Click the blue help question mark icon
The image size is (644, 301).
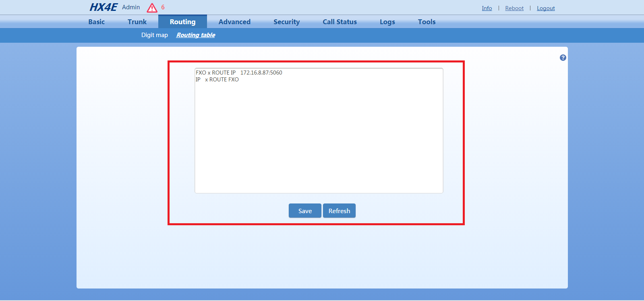tap(563, 58)
